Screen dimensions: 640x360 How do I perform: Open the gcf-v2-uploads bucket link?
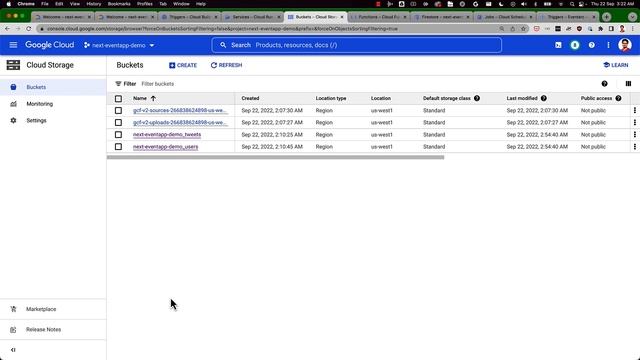(180, 122)
